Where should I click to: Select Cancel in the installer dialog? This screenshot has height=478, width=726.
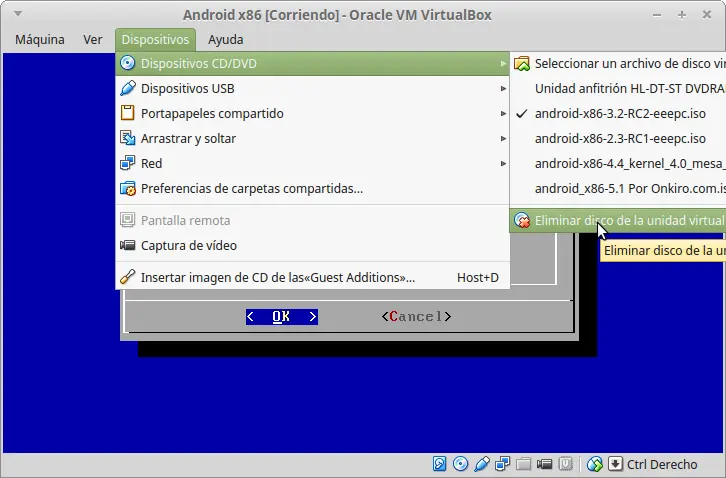[x=416, y=316]
